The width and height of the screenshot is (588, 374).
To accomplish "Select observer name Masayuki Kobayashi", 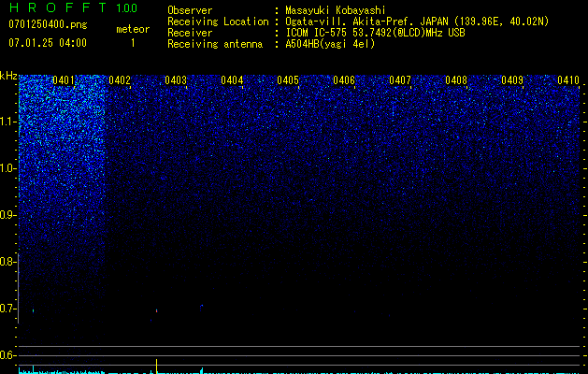I will pos(336,10).
